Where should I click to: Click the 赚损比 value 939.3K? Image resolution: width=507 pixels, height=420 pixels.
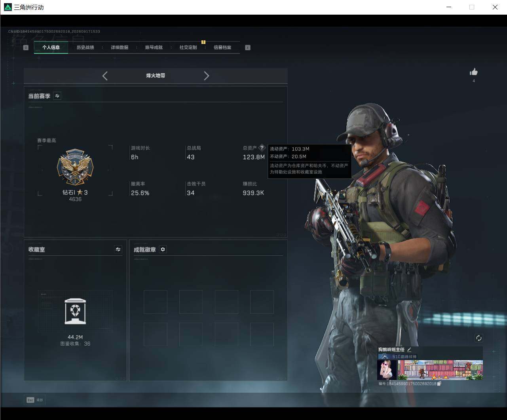coord(253,193)
